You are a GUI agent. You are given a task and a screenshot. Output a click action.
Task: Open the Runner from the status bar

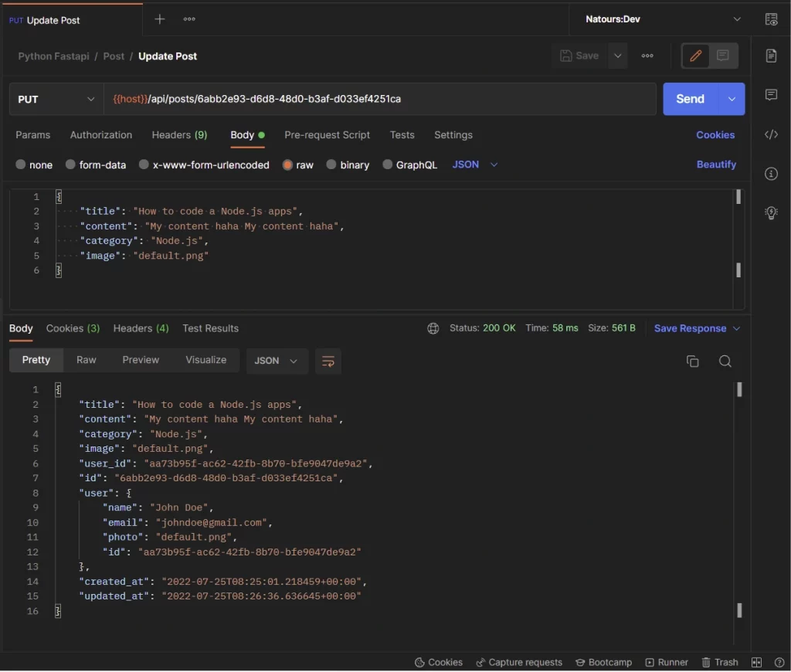(x=667, y=662)
